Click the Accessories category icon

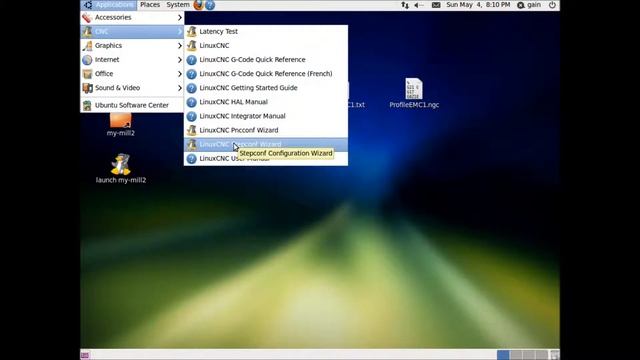tap(87, 18)
